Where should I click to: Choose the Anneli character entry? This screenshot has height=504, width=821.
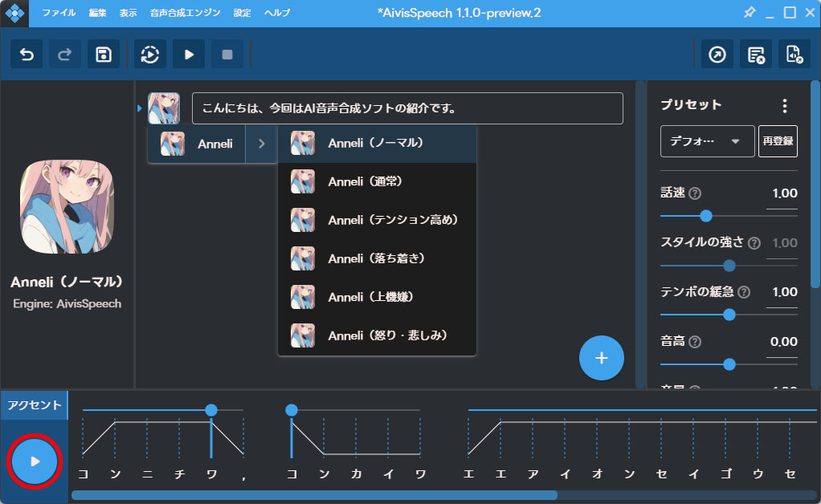197,144
